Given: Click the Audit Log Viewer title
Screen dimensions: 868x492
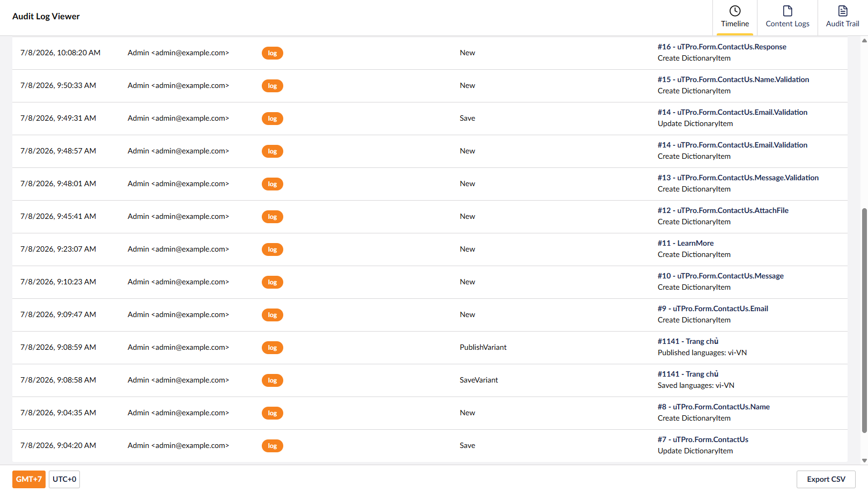Looking at the screenshot, I should (x=46, y=16).
